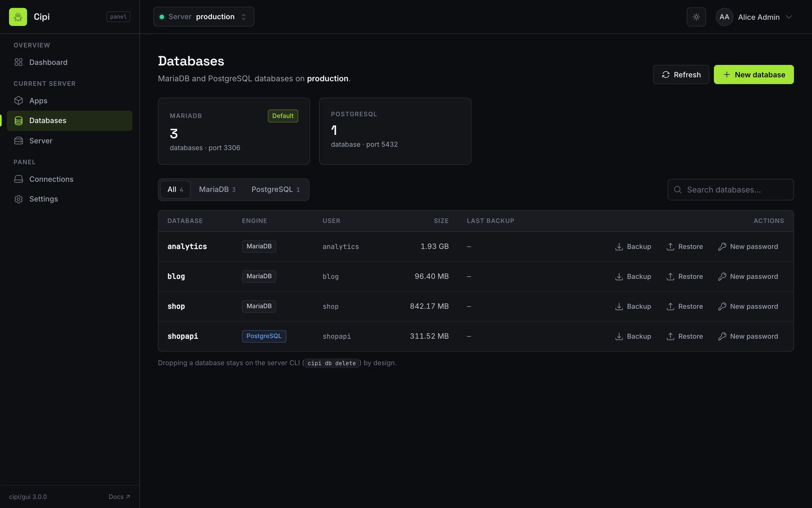Click the Last Backup column header
Viewport: 812px width, 508px height.
[x=491, y=221]
